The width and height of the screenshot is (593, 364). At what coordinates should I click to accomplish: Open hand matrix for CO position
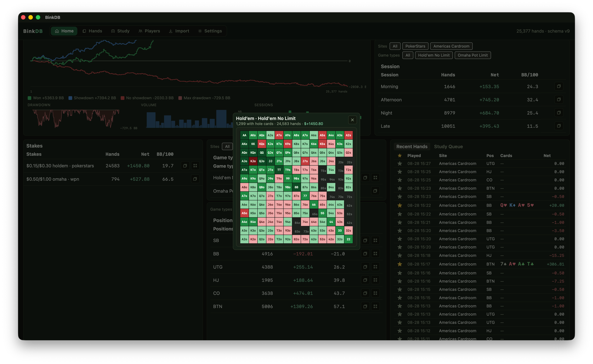point(375,293)
